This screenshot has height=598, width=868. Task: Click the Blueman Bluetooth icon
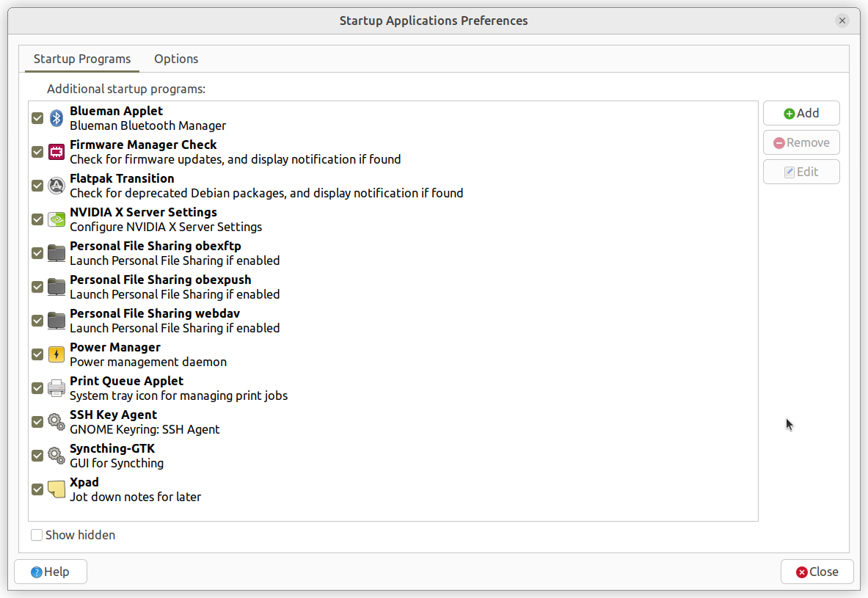[56, 118]
